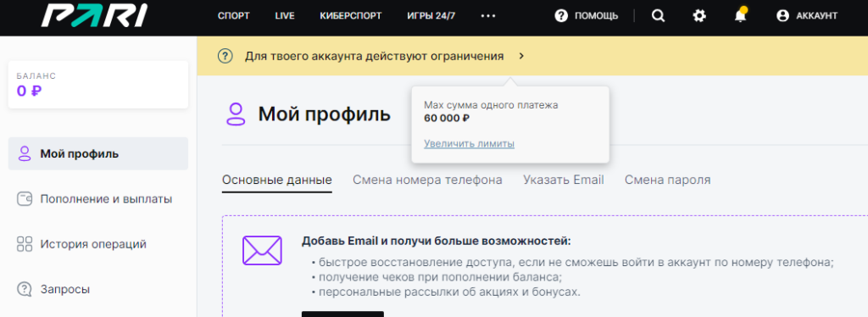Viewport: 868px width, 317px height.
Task: Select the Основные данные tab
Action: [x=277, y=180]
